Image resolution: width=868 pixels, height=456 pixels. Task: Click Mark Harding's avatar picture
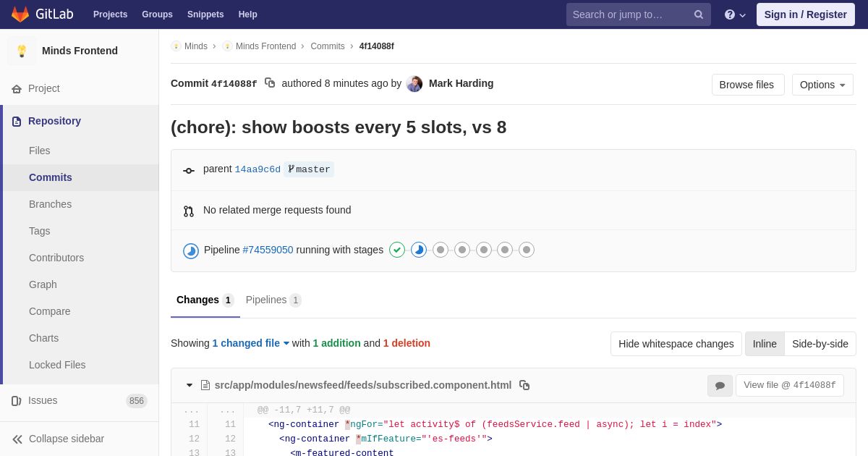(414, 83)
